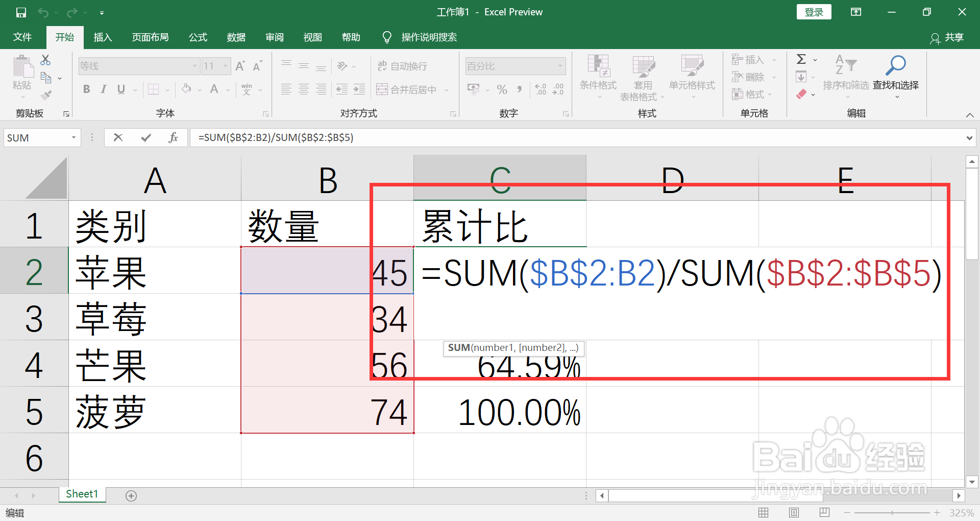The width and height of the screenshot is (980, 521).
Task: Click the Paste clipboard icon
Action: [22, 67]
